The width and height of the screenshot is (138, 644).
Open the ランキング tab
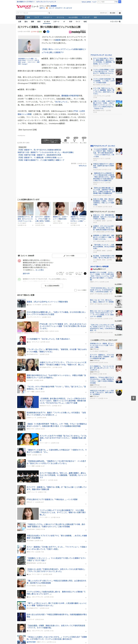(86, 17)
